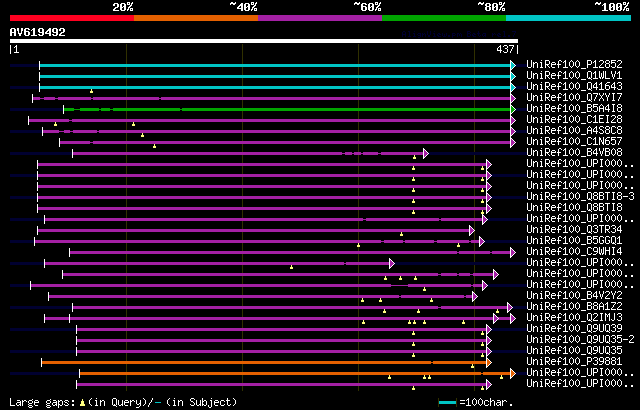640x410 pixels.
Task: Click the purple arrowhead ending the B5GGQ1 alignment
Action: tap(482, 242)
